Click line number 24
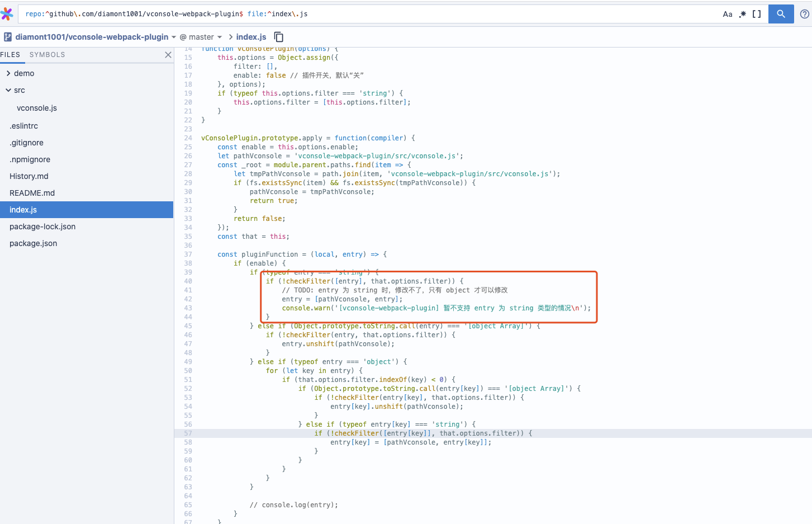This screenshot has width=812, height=524. [x=188, y=138]
